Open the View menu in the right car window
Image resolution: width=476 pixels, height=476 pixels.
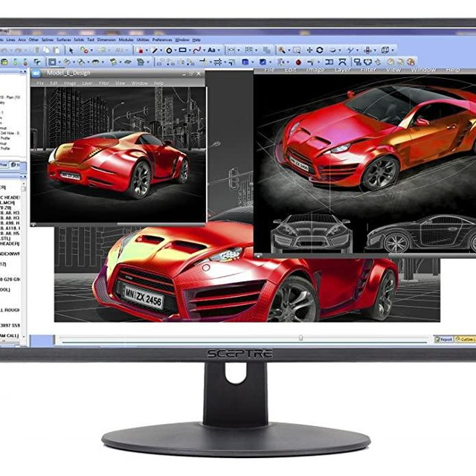(393, 70)
